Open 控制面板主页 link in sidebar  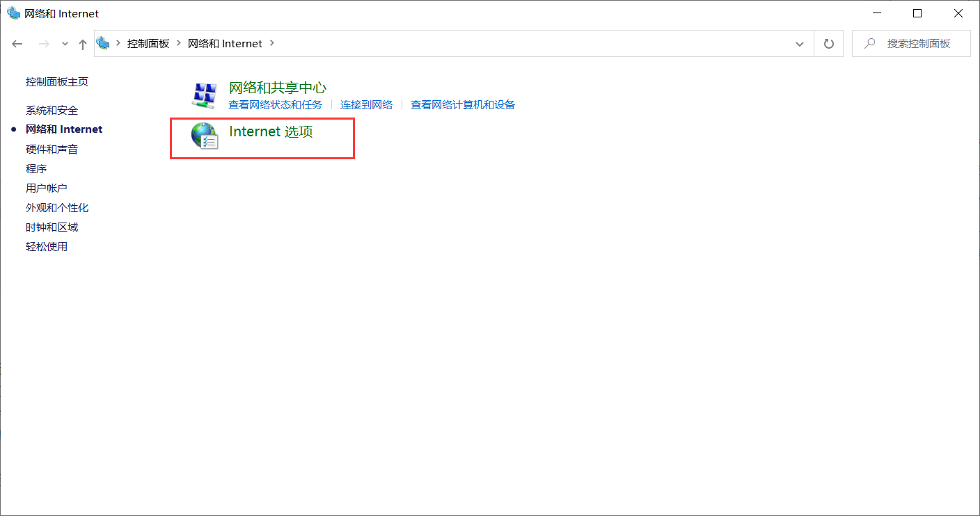coord(57,81)
